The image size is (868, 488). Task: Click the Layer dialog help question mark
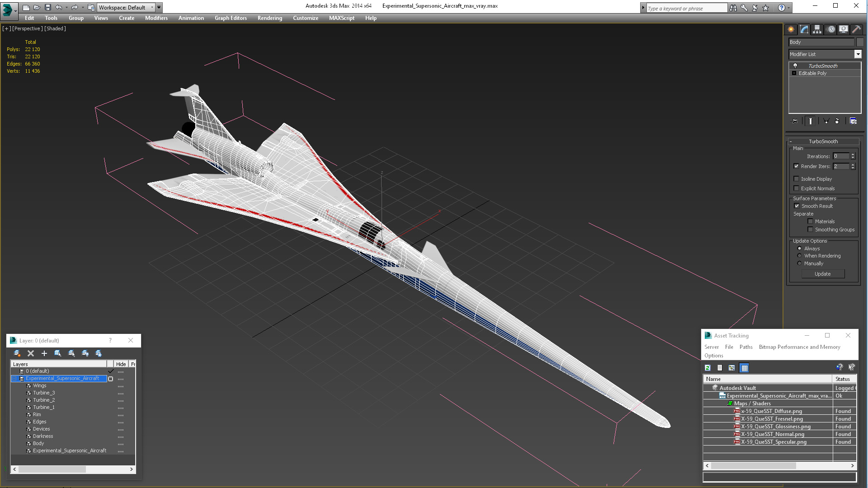[110, 341]
